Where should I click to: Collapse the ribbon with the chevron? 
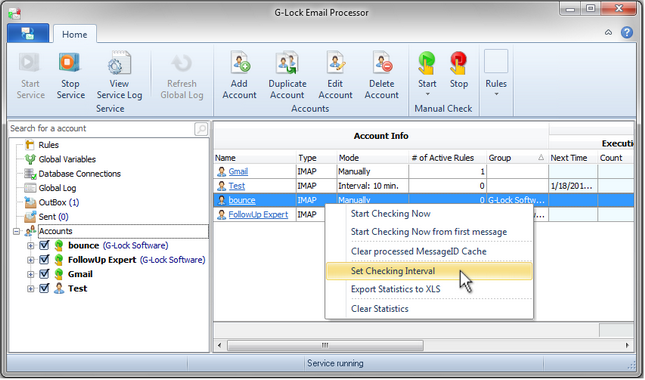(608, 32)
